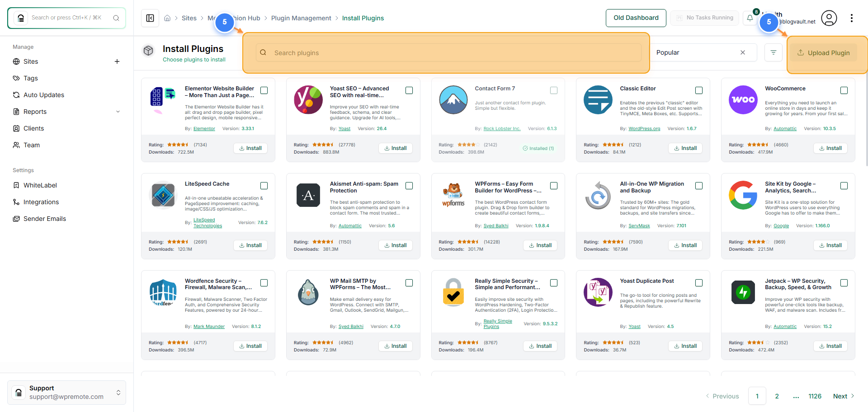
Task: Click the Old Dashboard button
Action: [x=636, y=18]
